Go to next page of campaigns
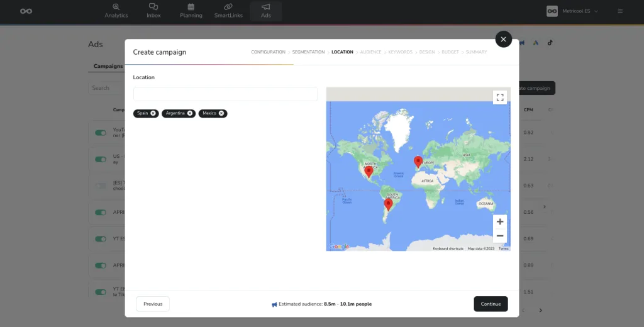This screenshot has width=644, height=327. click(x=540, y=310)
